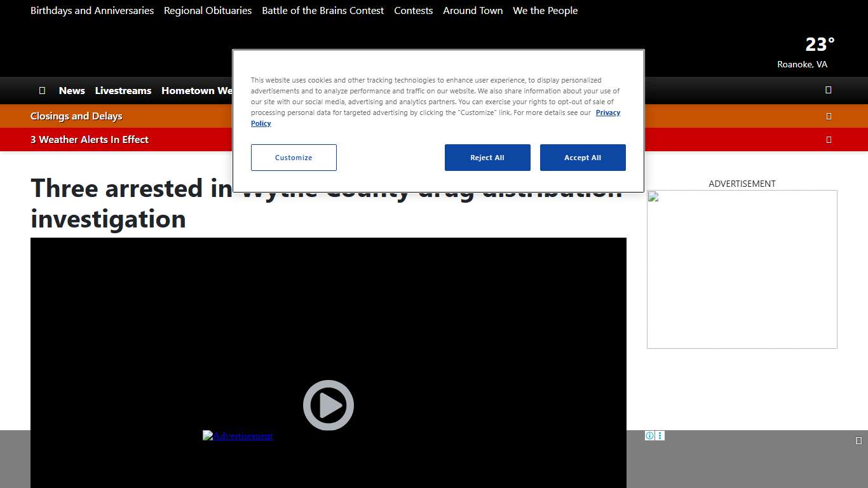Expand the Weather Alerts bar icon

point(829,140)
